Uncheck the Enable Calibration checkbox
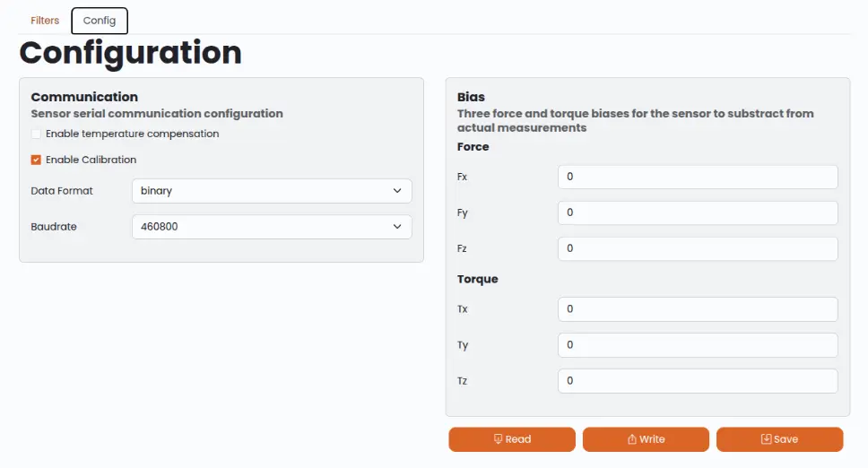This screenshot has height=468, width=868. [36, 160]
